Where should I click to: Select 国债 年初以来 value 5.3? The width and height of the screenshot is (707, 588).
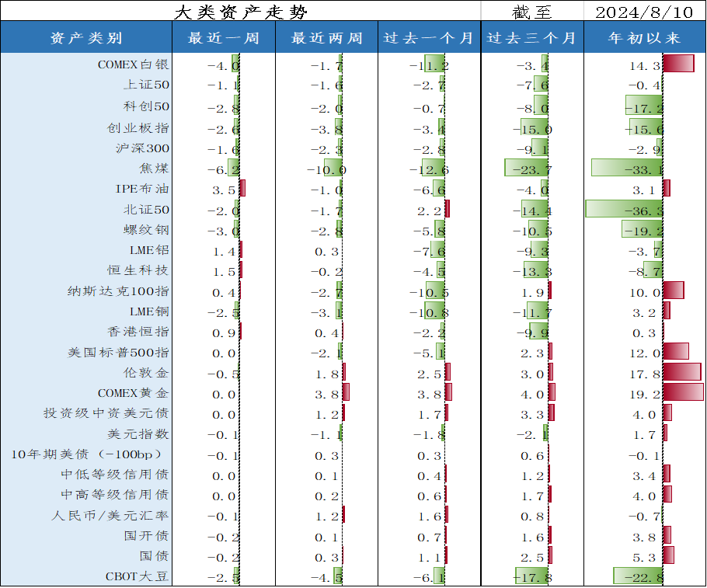645,556
